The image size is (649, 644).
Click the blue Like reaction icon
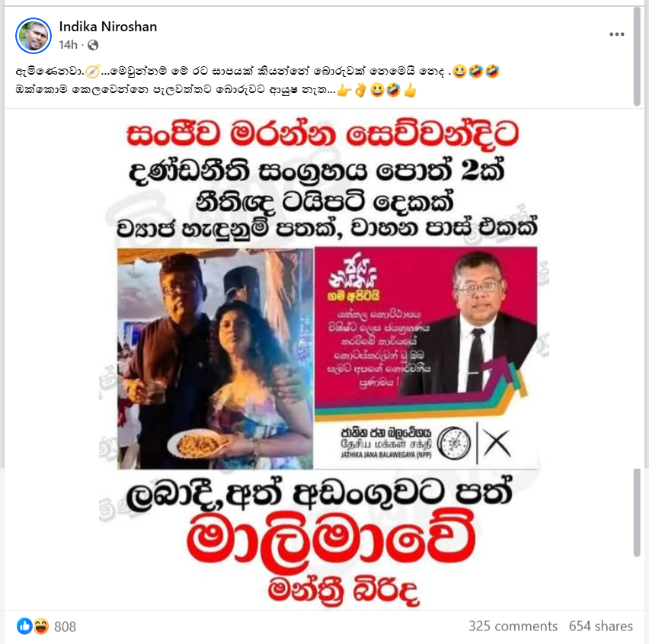coord(24,626)
